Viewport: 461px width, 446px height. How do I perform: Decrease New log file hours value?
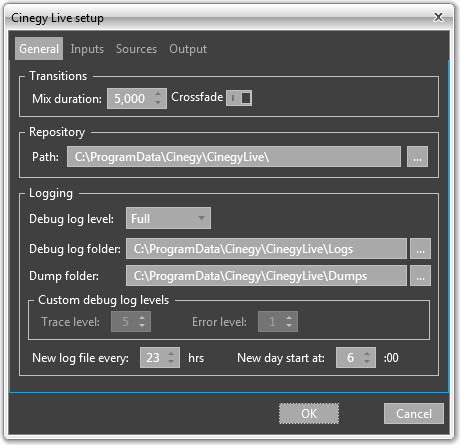(x=171, y=362)
